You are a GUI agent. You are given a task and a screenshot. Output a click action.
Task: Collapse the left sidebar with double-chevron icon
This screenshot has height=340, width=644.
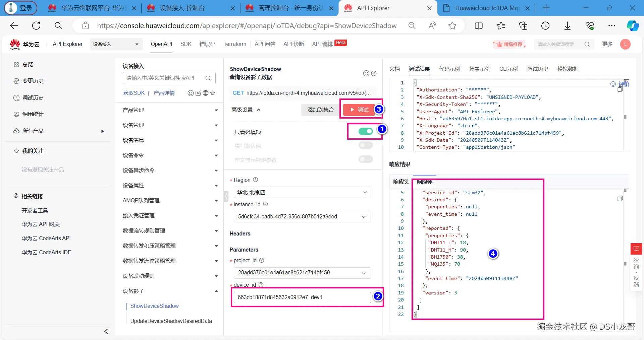point(106,332)
